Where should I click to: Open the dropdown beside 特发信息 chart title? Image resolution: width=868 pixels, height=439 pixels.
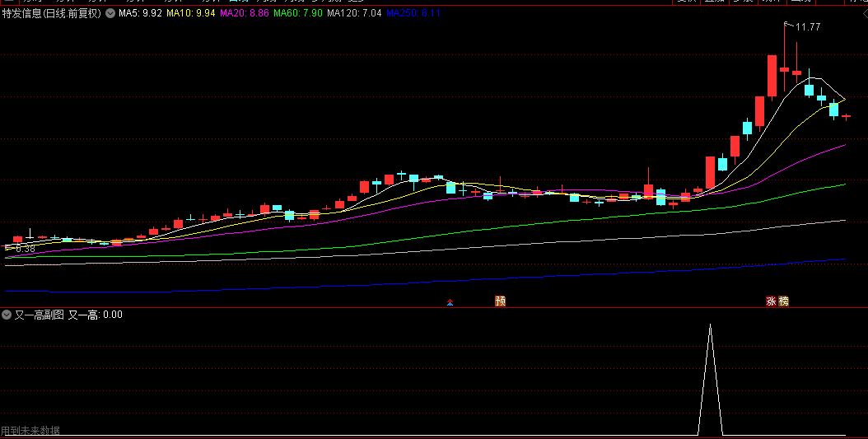click(110, 13)
